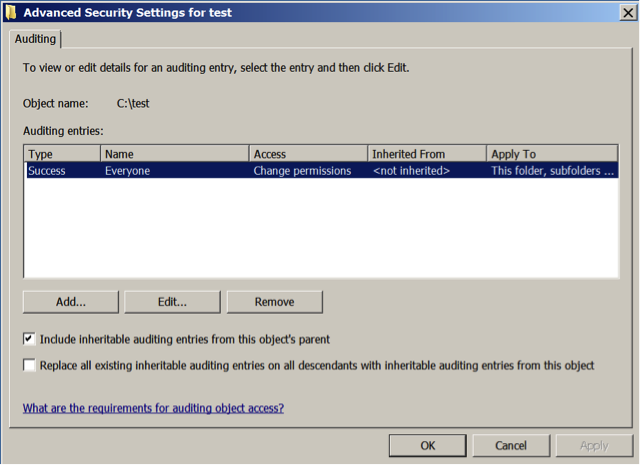This screenshot has height=465, width=640.
Task: Remove the selected auditing entry
Action: [275, 301]
